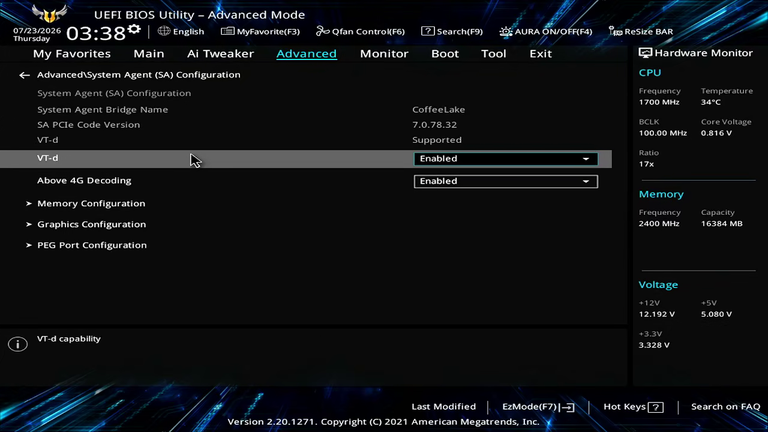This screenshot has width=768, height=432.
Task: Click the info circle icon
Action: (18, 344)
